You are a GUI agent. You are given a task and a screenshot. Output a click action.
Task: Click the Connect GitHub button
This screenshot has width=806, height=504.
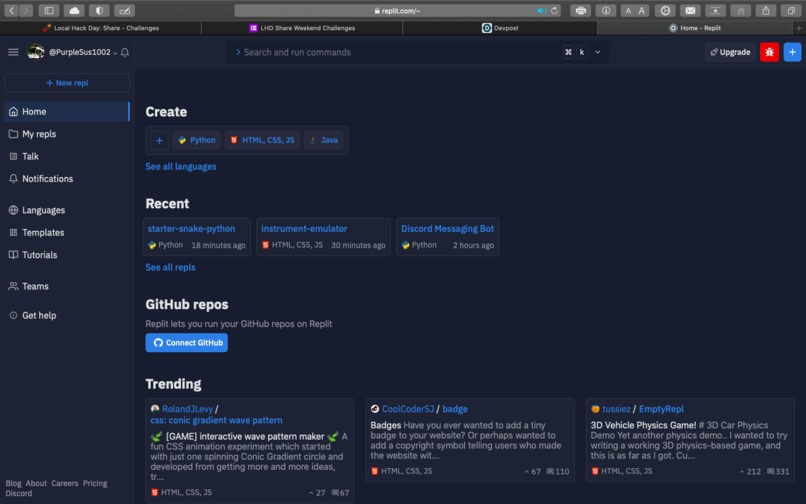(x=187, y=343)
